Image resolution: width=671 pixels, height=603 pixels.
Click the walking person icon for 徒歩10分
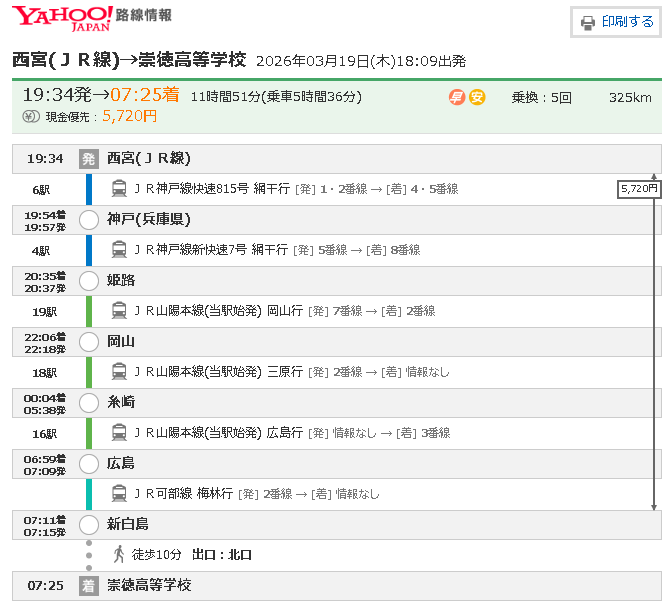(x=119, y=554)
